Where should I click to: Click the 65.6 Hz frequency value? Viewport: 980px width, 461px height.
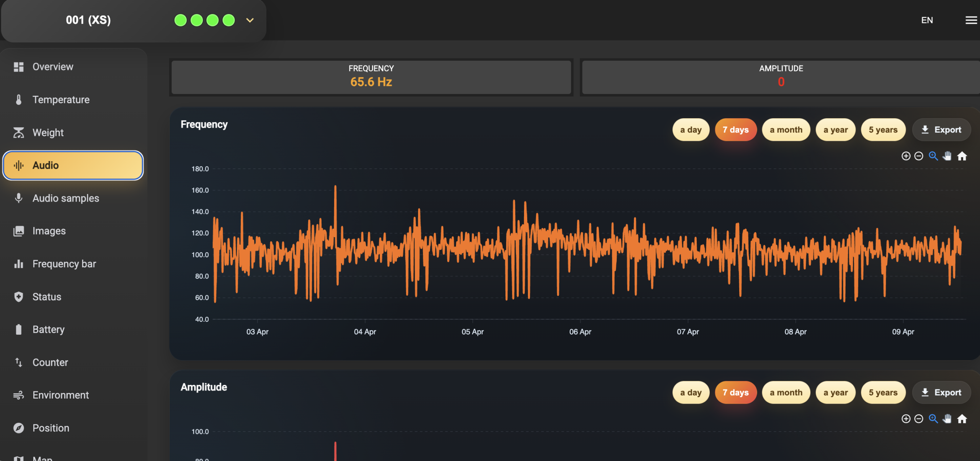point(371,82)
